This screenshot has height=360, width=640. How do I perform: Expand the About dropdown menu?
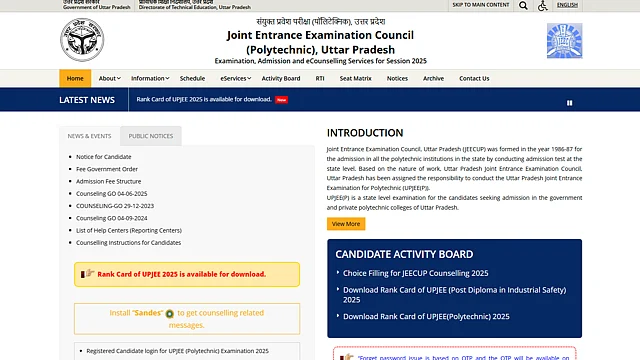[109, 78]
